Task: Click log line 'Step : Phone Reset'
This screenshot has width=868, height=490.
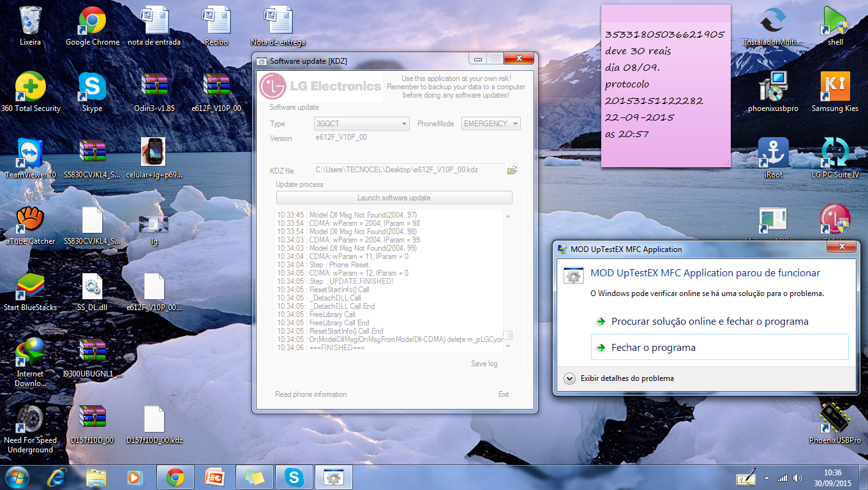Action: coord(323,265)
